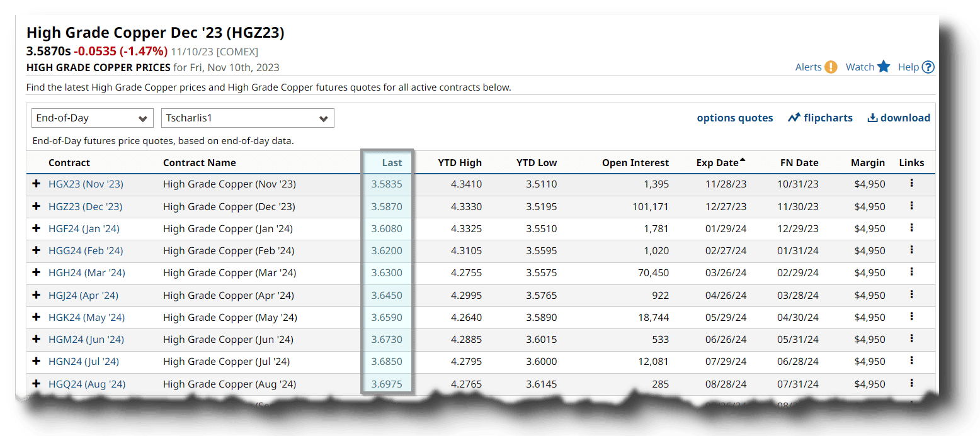Expand the HGK24 (May '24) row
Screen dimensions: 980x436
click(37, 317)
